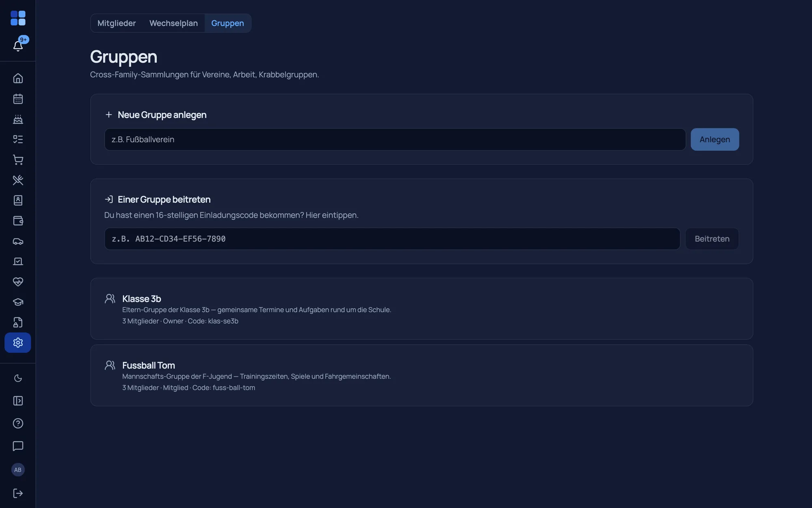Click the app logo in the sidebar
Image resolution: width=812 pixels, height=508 pixels.
pos(18,18)
